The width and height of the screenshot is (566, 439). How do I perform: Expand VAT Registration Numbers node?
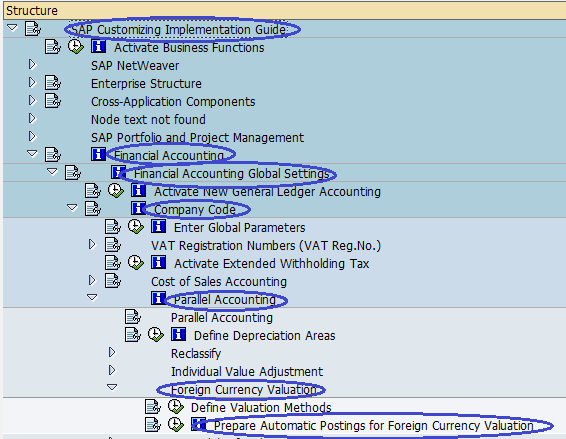(92, 244)
